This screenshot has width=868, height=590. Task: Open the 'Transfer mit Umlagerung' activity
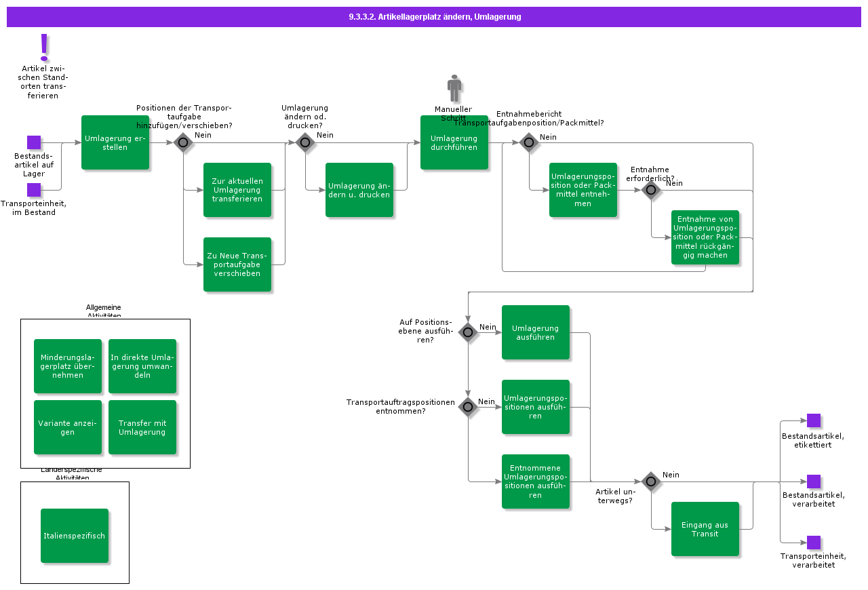(142, 427)
